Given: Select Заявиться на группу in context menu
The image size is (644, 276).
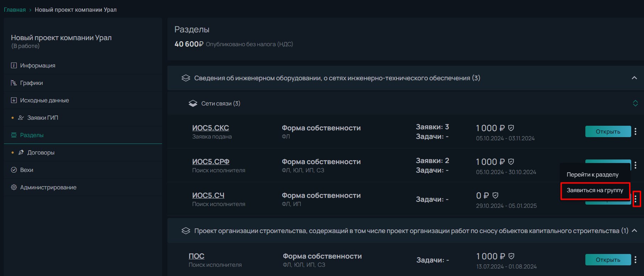Looking at the screenshot, I should 595,190.
